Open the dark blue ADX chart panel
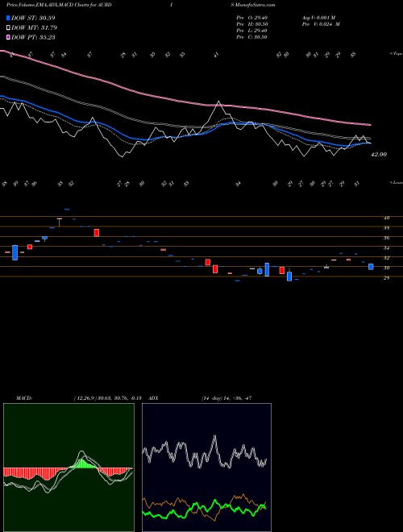 tap(206, 468)
